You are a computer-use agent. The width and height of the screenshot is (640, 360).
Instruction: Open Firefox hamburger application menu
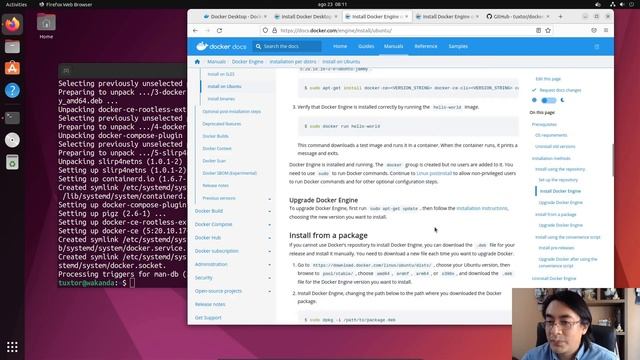pyautogui.click(x=606, y=31)
